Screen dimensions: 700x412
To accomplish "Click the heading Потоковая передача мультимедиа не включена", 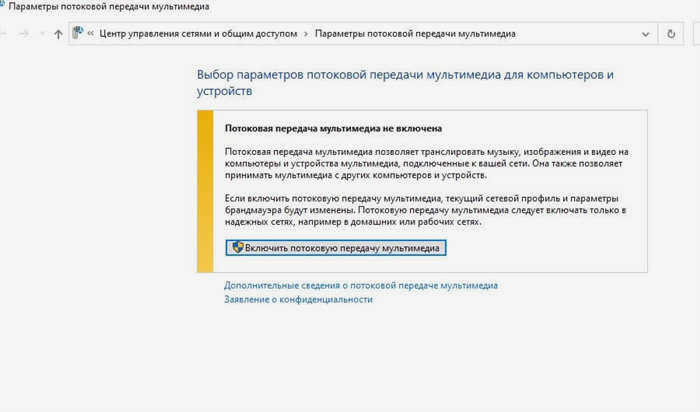I will point(333,129).
